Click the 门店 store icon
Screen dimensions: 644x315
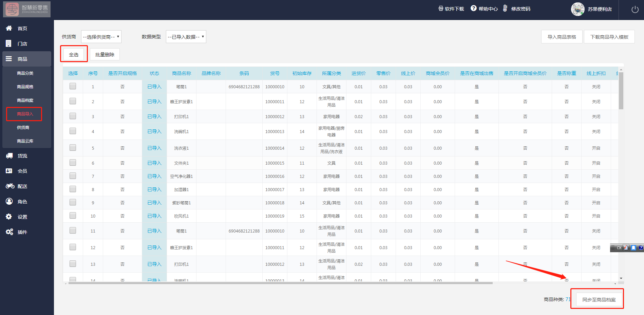(x=9, y=43)
